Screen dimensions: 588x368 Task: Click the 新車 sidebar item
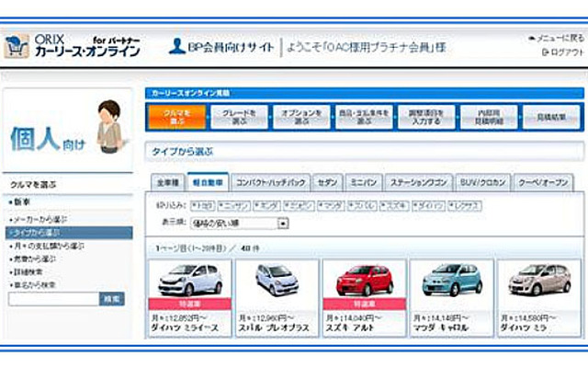pyautogui.click(x=22, y=202)
